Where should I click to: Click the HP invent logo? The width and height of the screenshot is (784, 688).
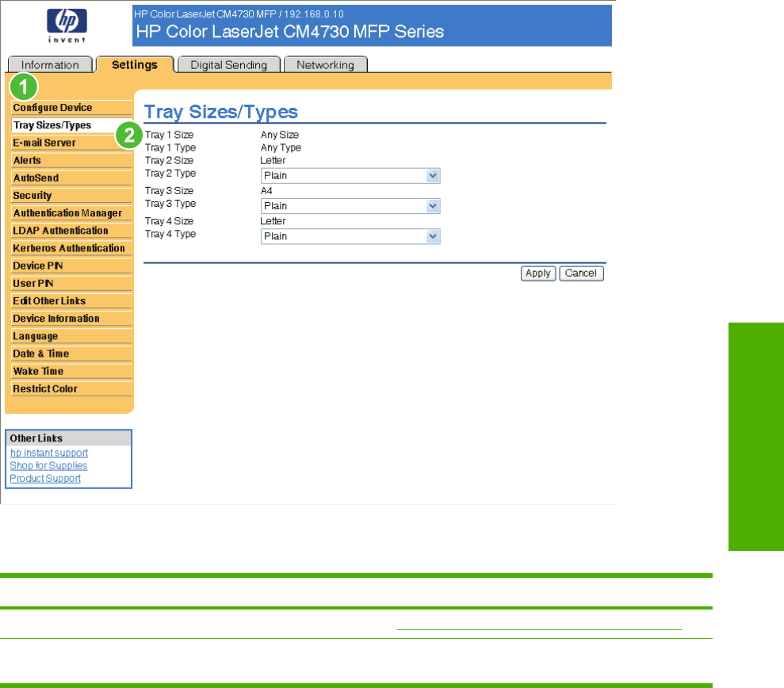pos(67,25)
